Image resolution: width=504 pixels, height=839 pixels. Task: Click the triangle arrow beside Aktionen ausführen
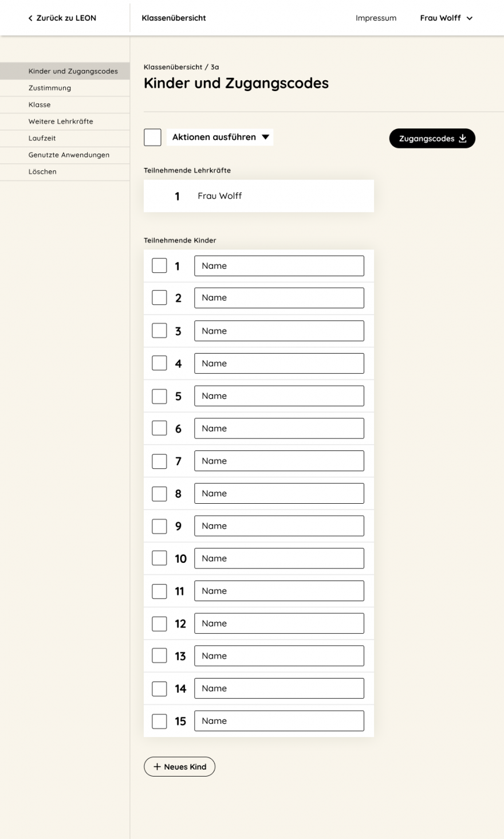pos(265,137)
